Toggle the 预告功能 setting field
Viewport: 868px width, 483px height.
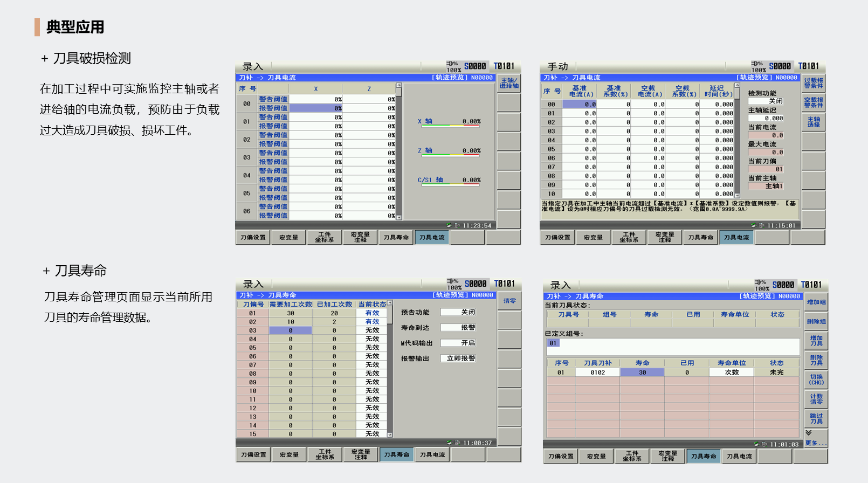(x=458, y=312)
